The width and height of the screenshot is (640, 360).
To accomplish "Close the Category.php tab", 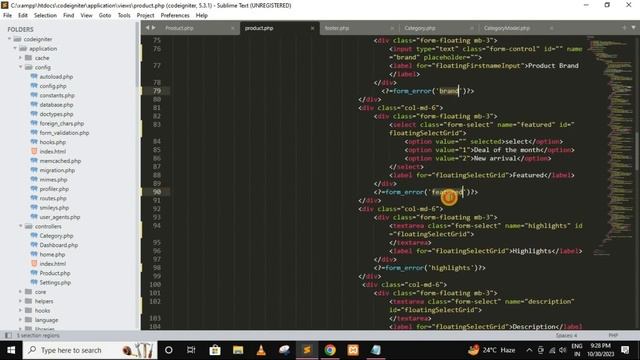I will [471, 28].
